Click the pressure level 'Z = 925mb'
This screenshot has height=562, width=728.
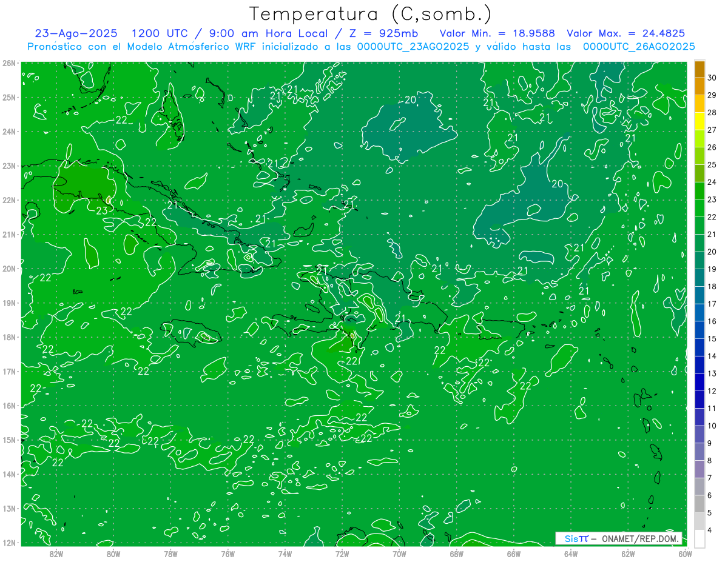tap(382, 33)
